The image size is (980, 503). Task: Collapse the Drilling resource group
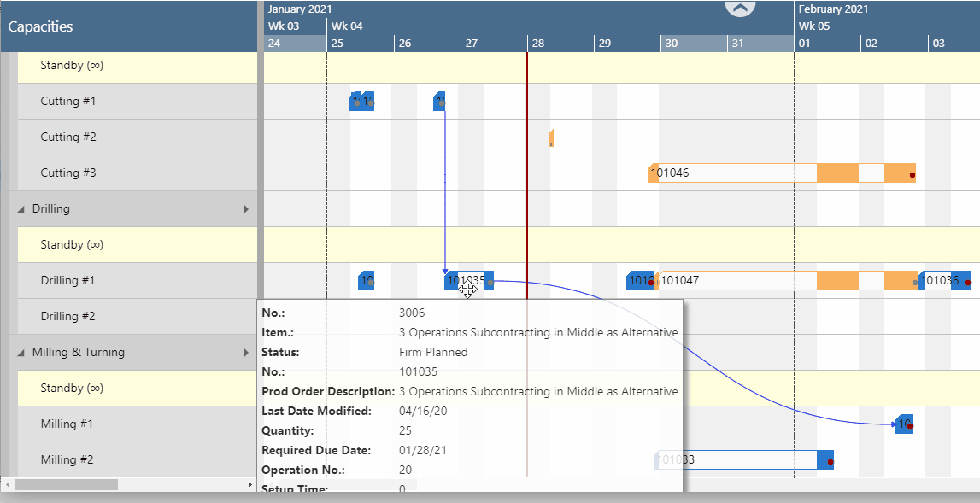click(x=21, y=209)
